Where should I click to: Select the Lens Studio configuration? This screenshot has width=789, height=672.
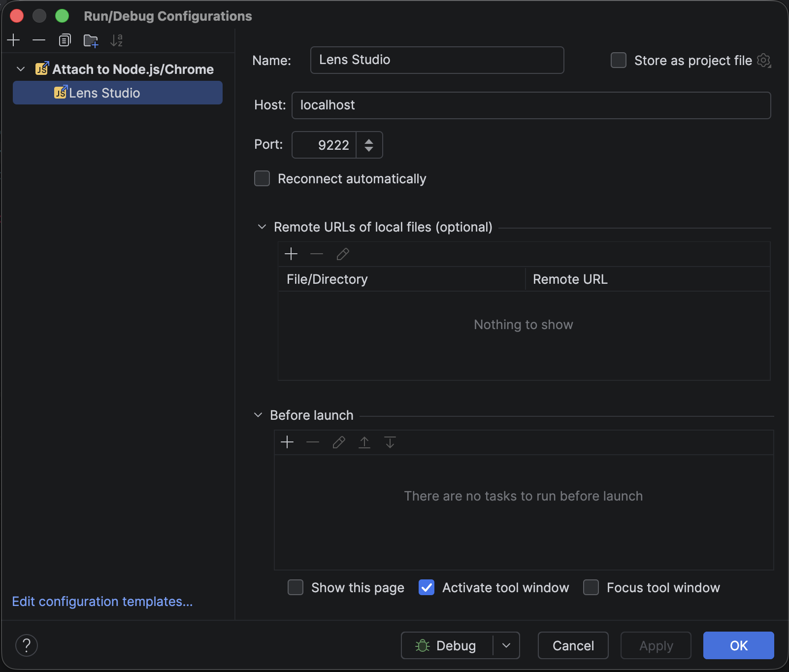click(118, 93)
